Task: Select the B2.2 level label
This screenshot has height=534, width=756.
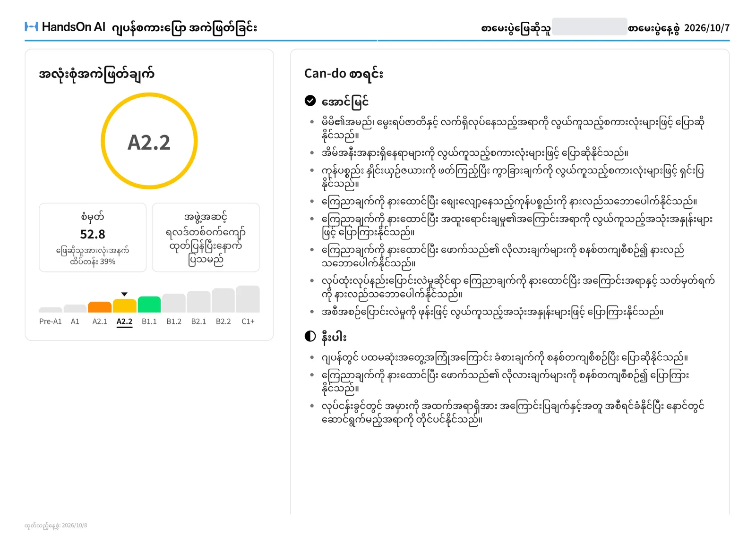Action: tap(223, 322)
